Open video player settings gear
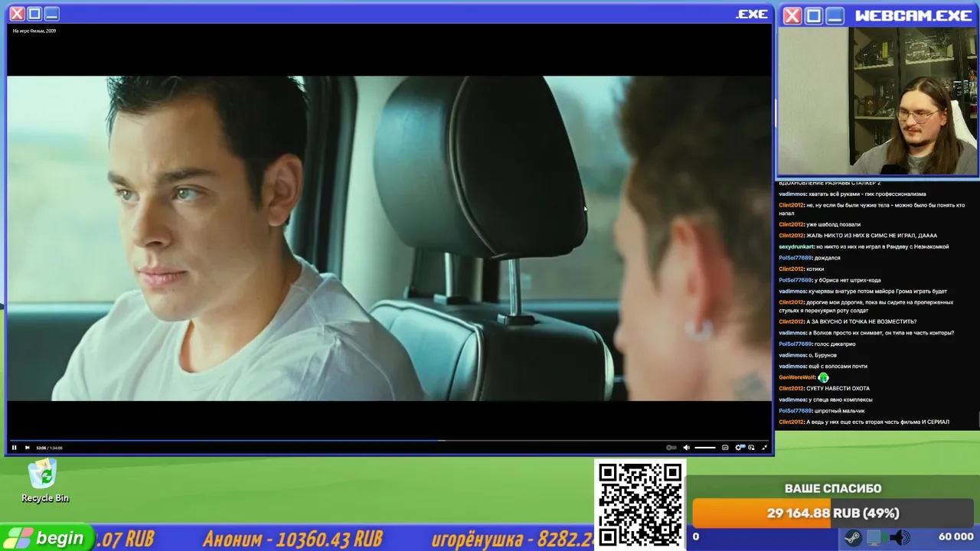 point(739,448)
